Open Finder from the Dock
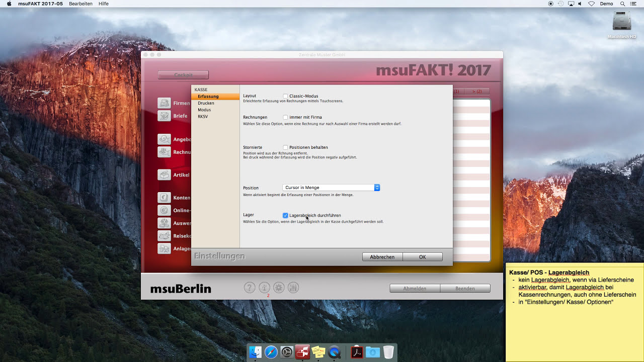 pos(255,352)
